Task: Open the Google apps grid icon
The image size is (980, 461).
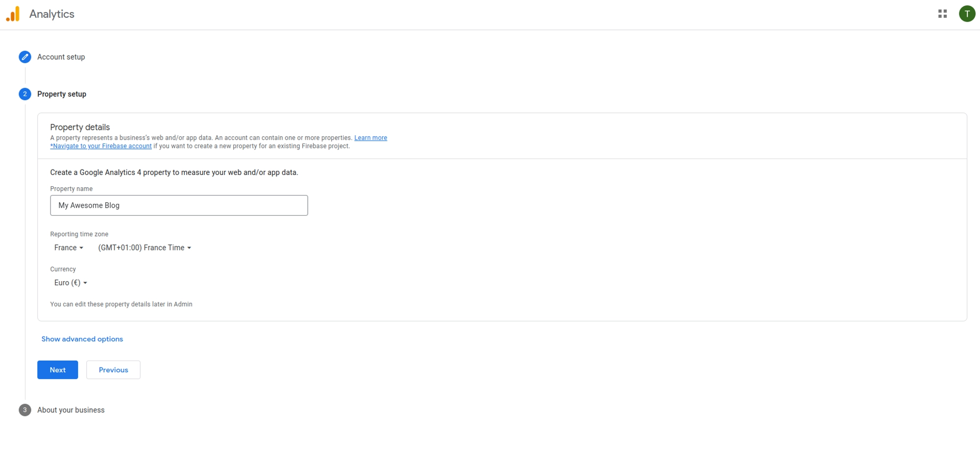Action: 942,14
